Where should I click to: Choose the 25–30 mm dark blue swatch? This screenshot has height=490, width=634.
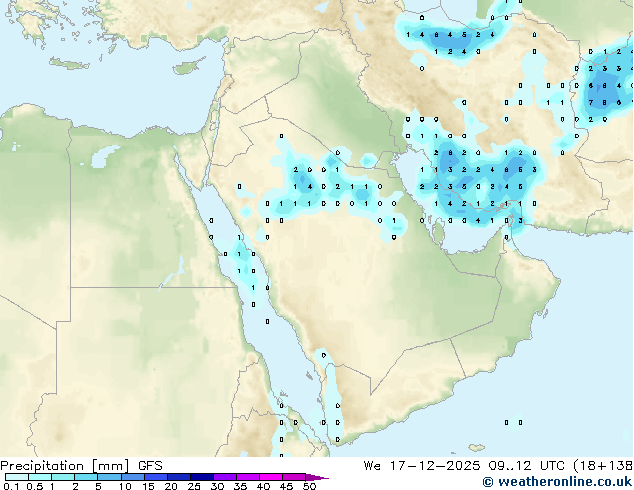pos(201,477)
